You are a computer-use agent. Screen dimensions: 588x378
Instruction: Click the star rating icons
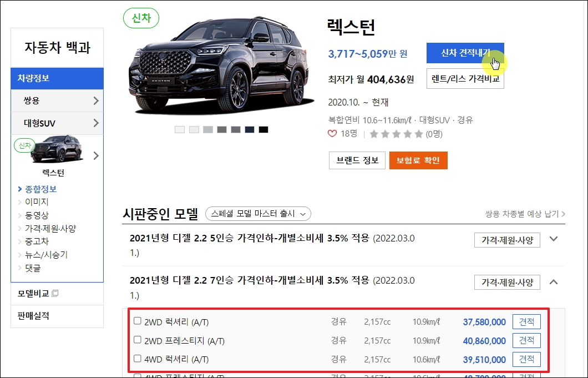pyautogui.click(x=396, y=134)
